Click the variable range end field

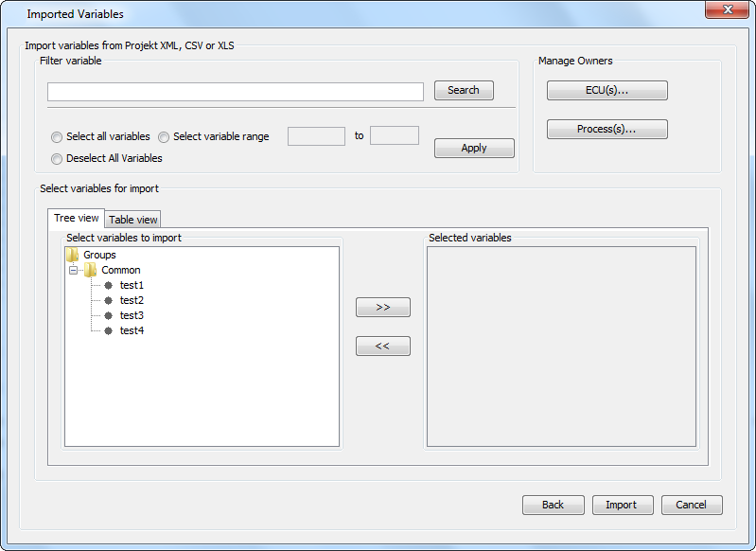coord(395,135)
